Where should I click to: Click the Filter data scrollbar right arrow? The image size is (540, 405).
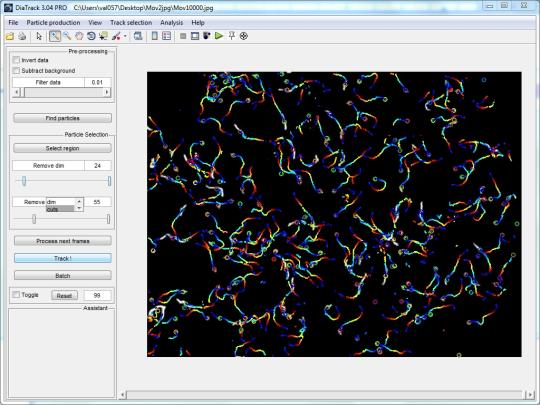click(107, 92)
